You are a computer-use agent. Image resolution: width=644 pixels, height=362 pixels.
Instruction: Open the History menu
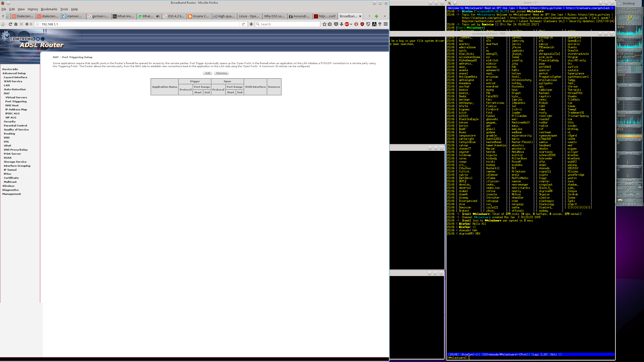coord(33,9)
